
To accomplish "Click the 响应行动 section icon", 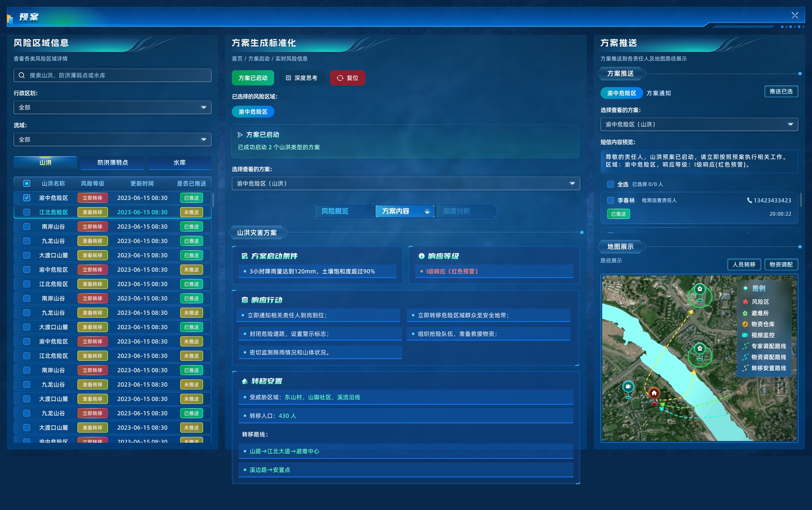I will [245, 300].
